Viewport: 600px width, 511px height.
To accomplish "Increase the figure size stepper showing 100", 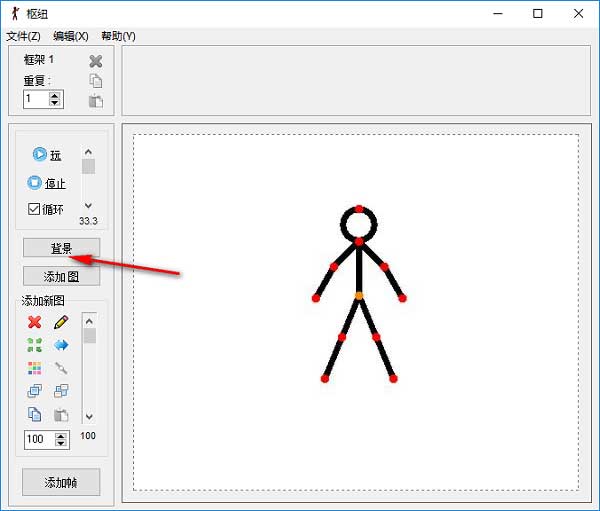I will (x=61, y=436).
